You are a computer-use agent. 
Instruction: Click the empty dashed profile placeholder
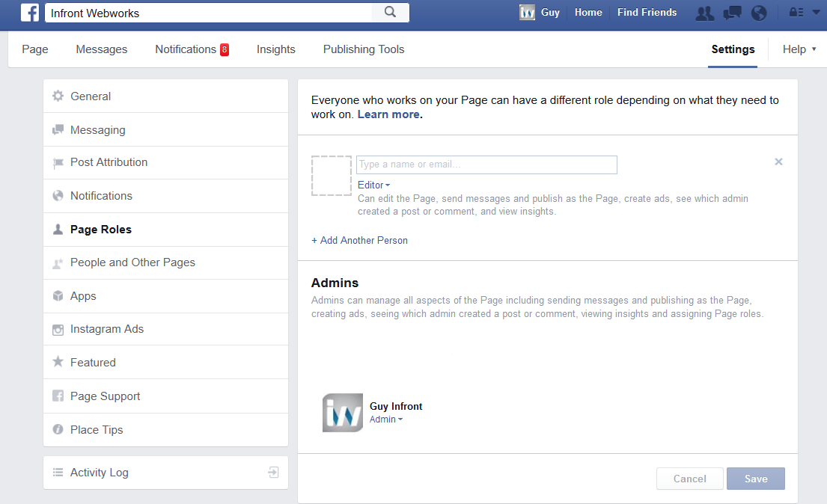coord(332,176)
